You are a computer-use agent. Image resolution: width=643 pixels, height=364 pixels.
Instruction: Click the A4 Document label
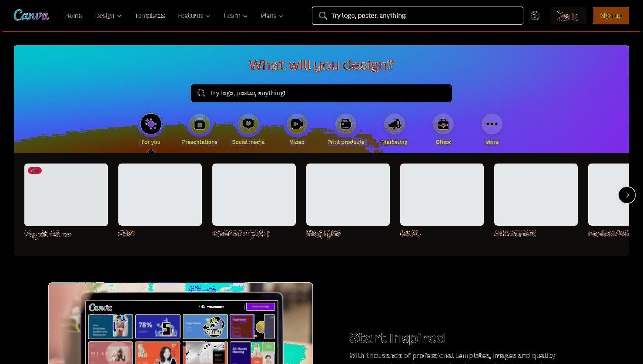click(x=515, y=234)
